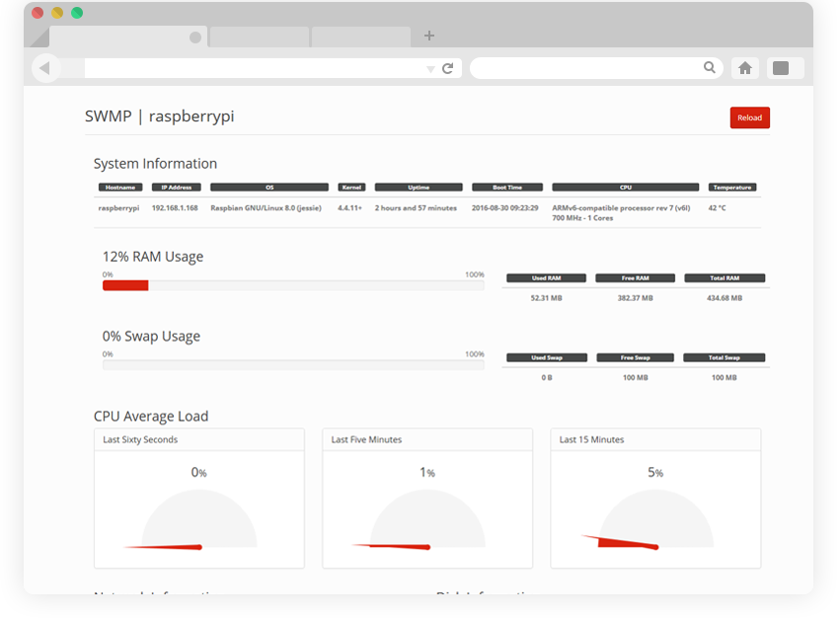
Task: Refresh the page with the reload arrow icon
Action: [446, 68]
